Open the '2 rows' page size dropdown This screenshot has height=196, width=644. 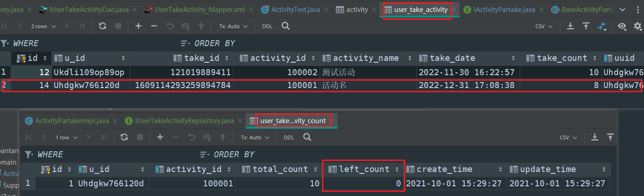point(43,26)
